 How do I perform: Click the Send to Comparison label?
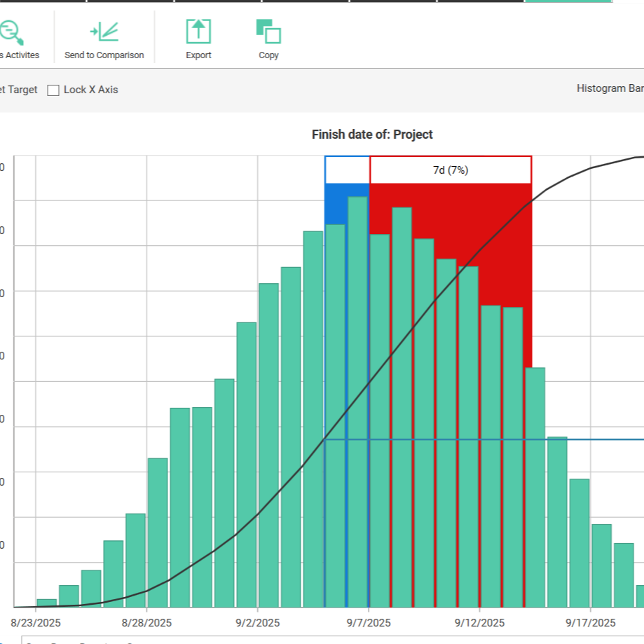[103, 55]
